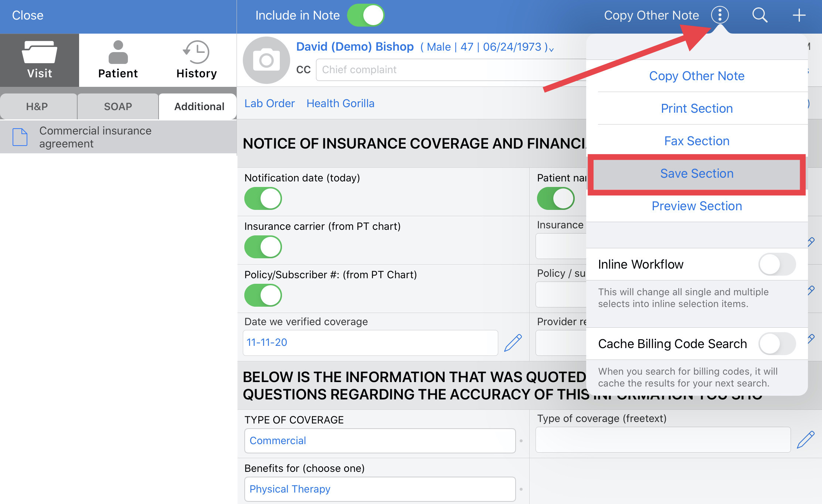Viewport: 822px width, 504px height.
Task: Tap patient name David (Demo) Bishop
Action: pos(355,47)
